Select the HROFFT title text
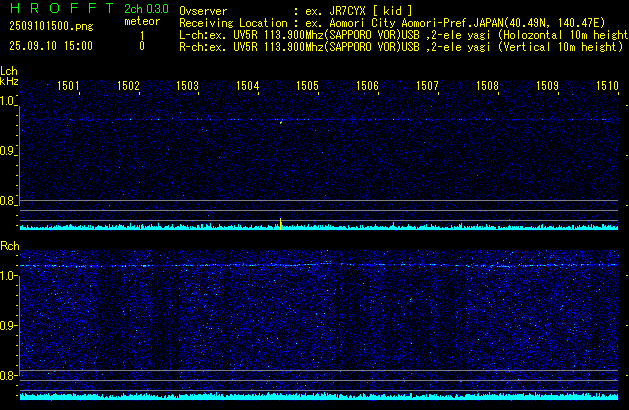 (x=62, y=8)
